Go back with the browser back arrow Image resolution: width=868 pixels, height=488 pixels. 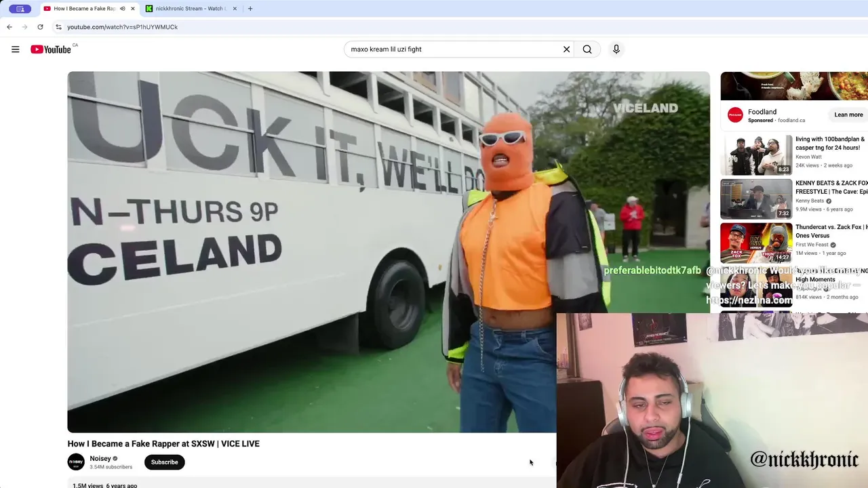tap(9, 27)
